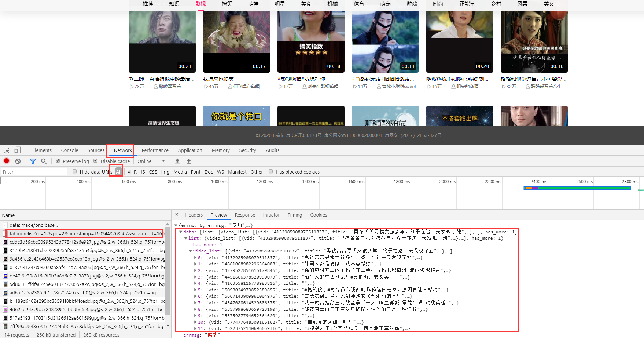
Task: Select the inspect element picker icon
Action: click(7, 150)
